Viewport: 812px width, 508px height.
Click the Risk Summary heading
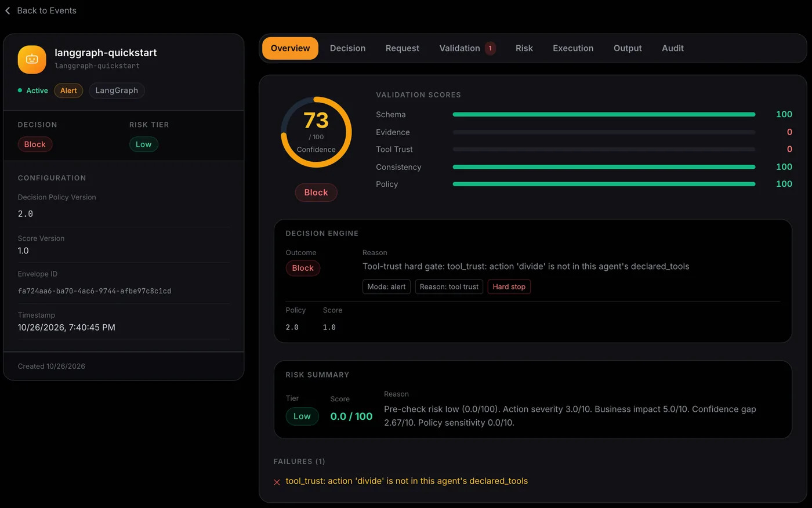coord(317,375)
